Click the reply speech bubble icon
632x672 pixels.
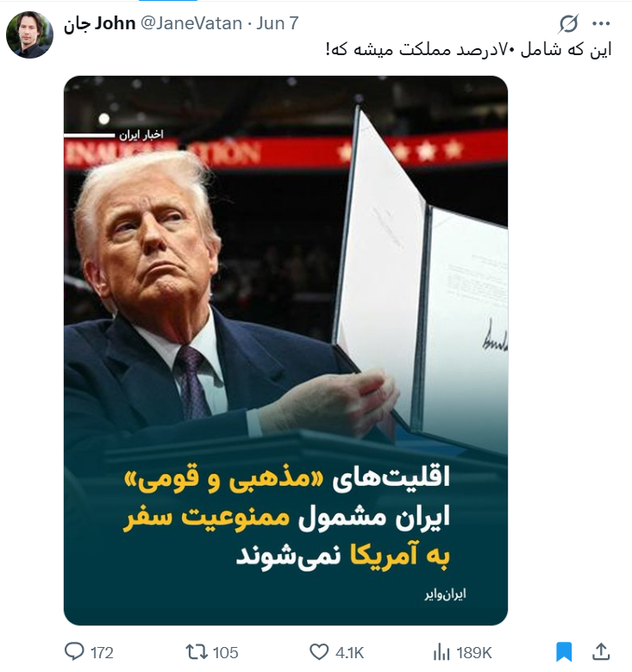click(x=74, y=652)
